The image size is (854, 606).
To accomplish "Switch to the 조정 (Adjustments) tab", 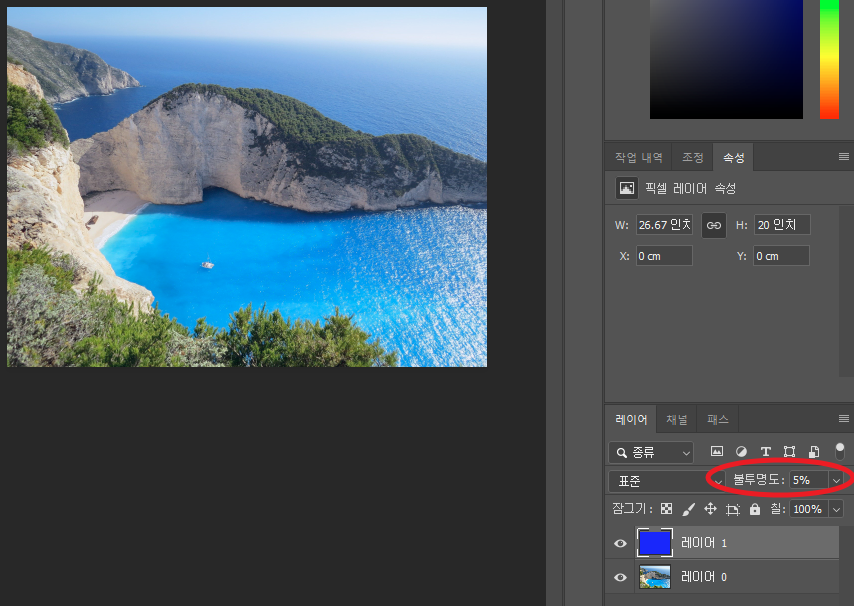I will click(x=693, y=158).
